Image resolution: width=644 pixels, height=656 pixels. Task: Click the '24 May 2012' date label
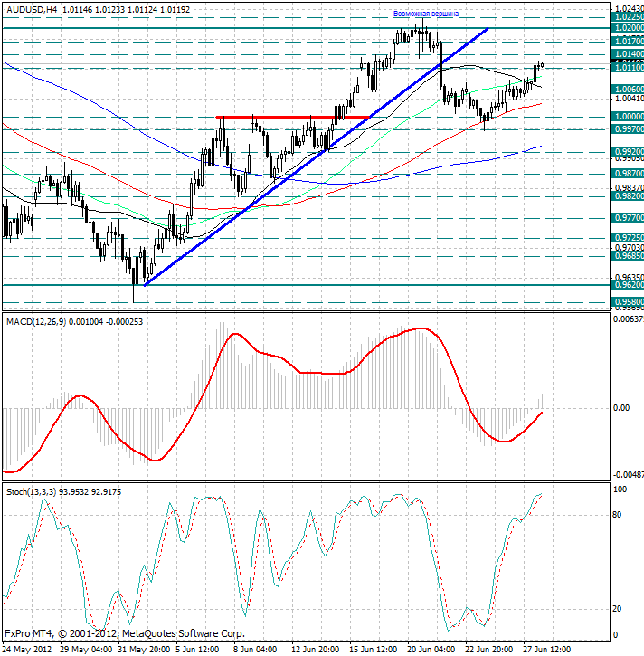click(27, 650)
